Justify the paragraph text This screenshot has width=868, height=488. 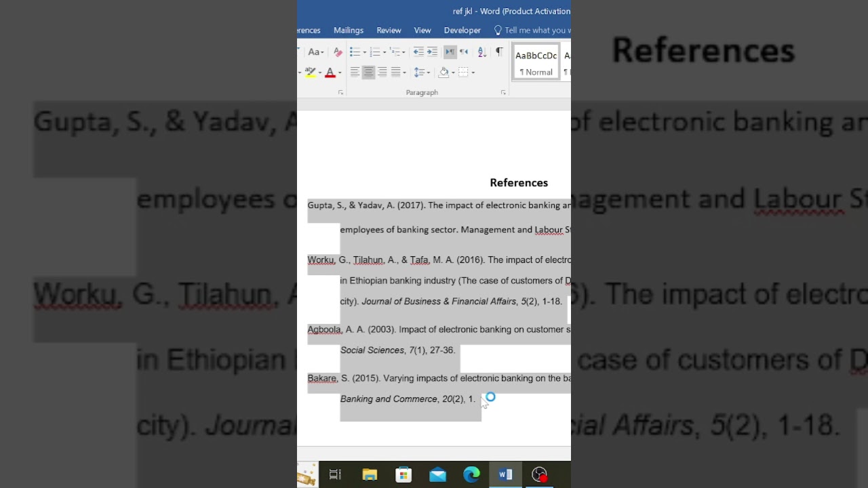pos(395,72)
